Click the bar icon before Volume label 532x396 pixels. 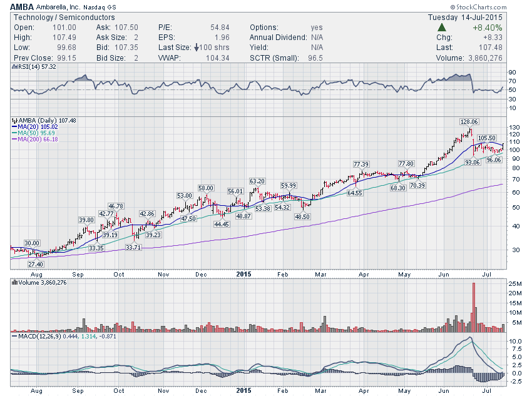pos(14,282)
